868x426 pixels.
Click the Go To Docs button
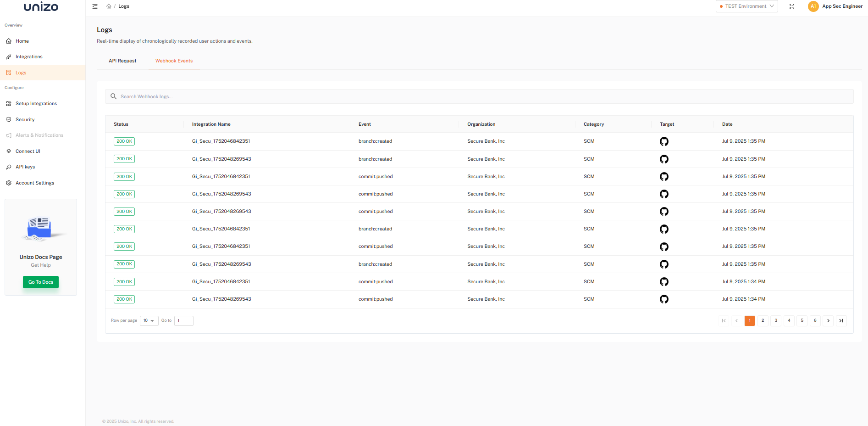pyautogui.click(x=41, y=282)
